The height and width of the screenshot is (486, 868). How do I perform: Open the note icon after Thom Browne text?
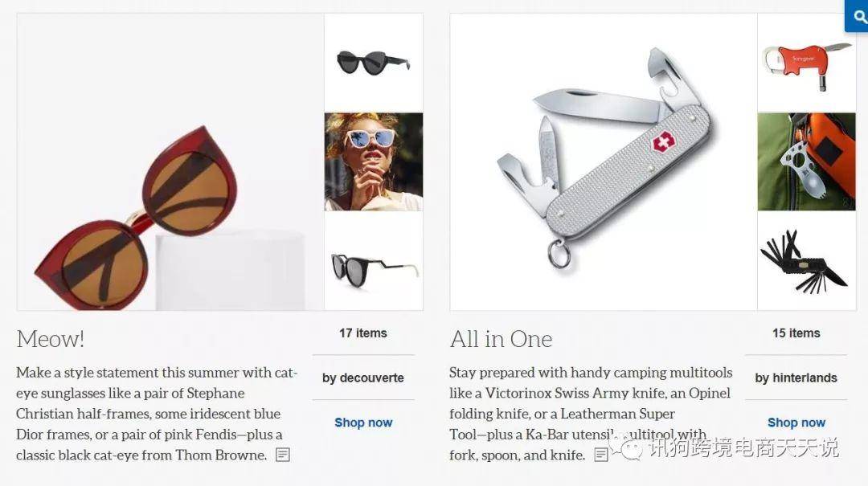coord(283,455)
